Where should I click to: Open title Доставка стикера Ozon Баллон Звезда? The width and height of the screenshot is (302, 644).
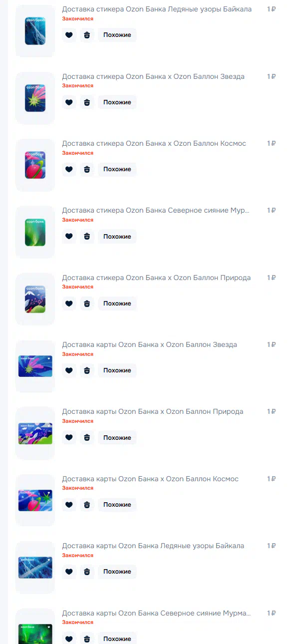point(153,76)
